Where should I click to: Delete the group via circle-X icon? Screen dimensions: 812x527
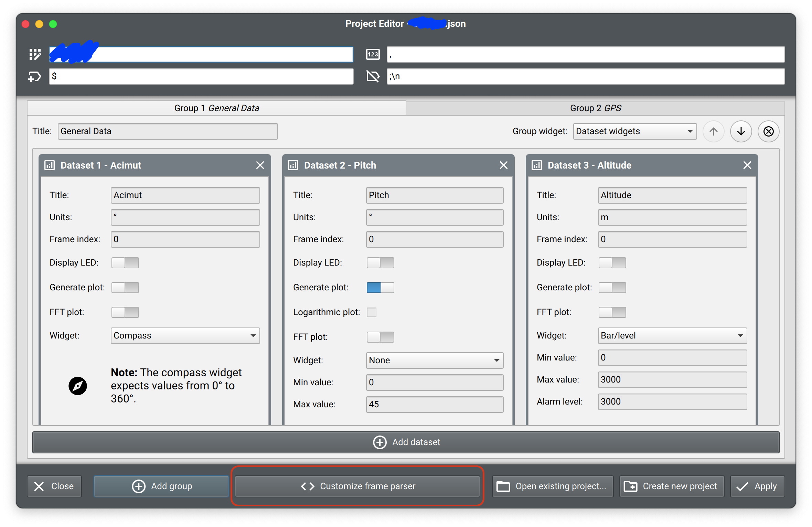(768, 131)
